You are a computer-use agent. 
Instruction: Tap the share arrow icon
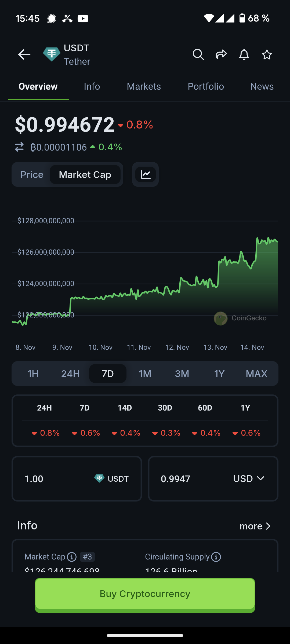[x=221, y=55]
